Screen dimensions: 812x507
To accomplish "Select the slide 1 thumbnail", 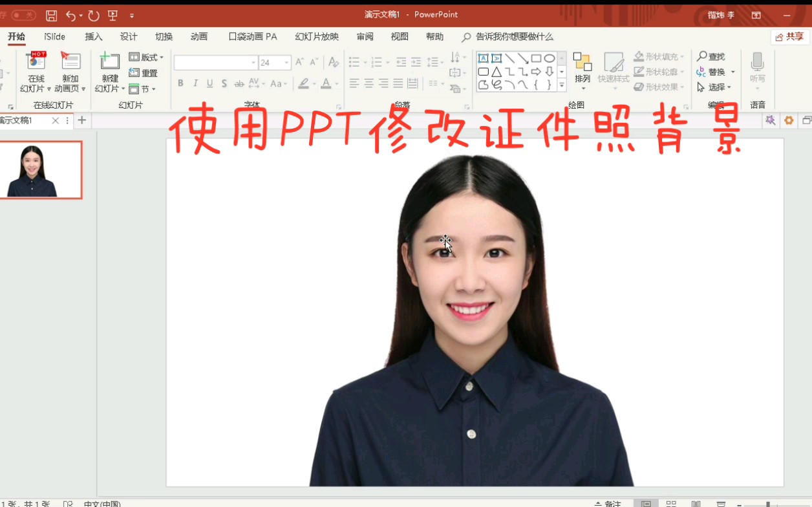I will (x=43, y=169).
